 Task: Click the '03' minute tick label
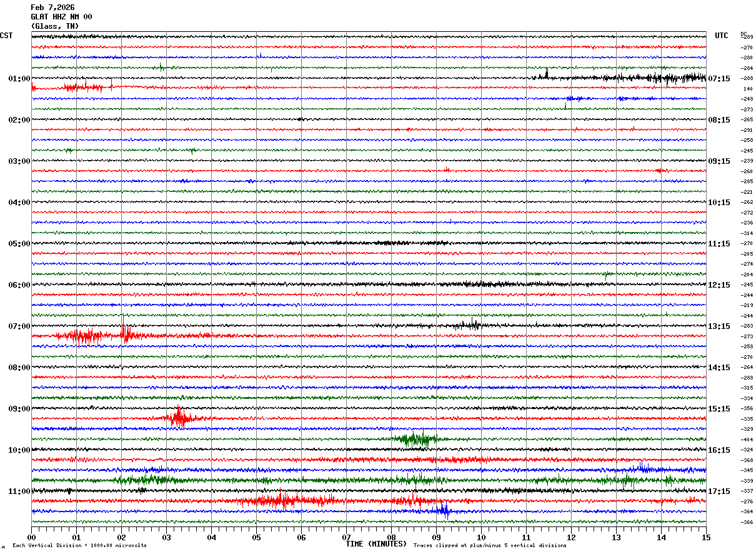click(x=166, y=537)
